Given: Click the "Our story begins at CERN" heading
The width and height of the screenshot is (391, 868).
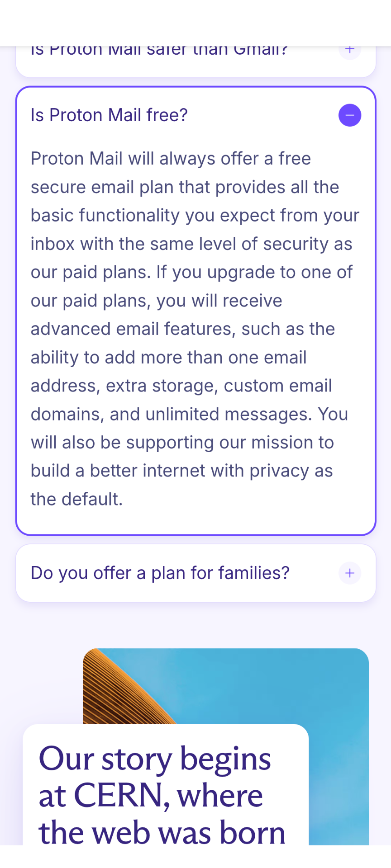Looking at the screenshot, I should click(x=155, y=759).
